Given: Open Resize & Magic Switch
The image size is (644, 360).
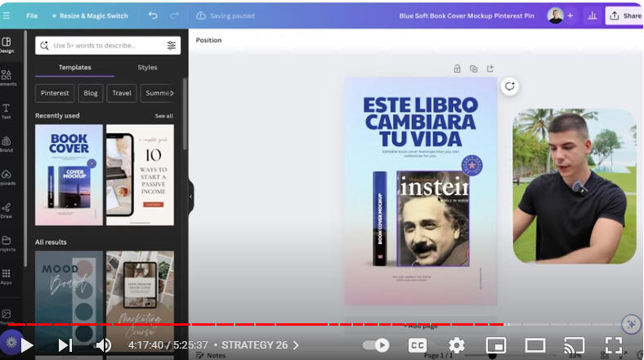Looking at the screenshot, I should pyautogui.click(x=90, y=16).
